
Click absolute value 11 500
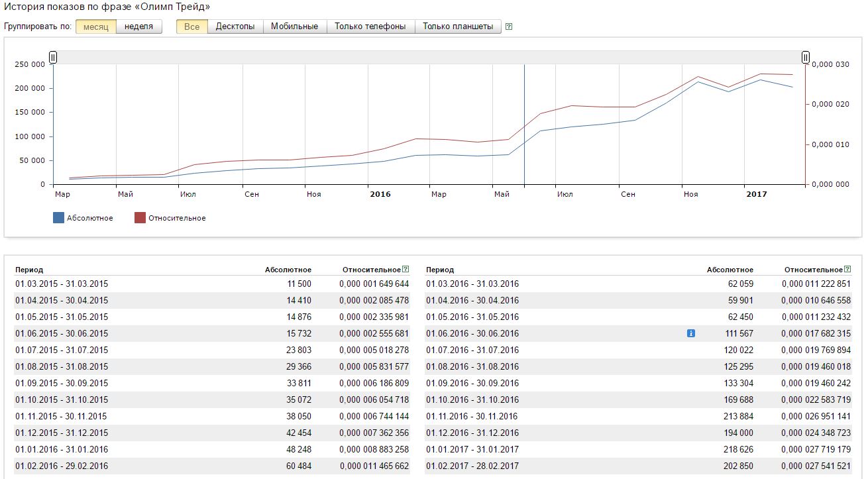point(298,284)
